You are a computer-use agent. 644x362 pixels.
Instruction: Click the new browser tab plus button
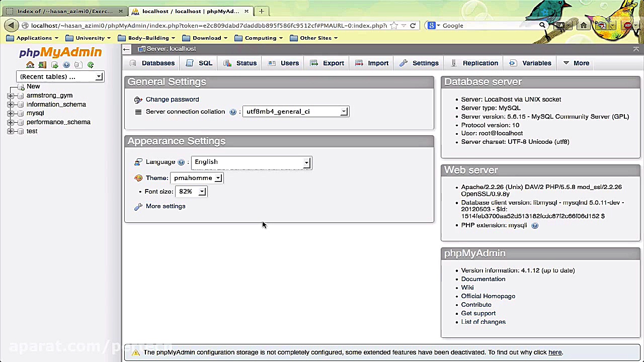point(262,11)
